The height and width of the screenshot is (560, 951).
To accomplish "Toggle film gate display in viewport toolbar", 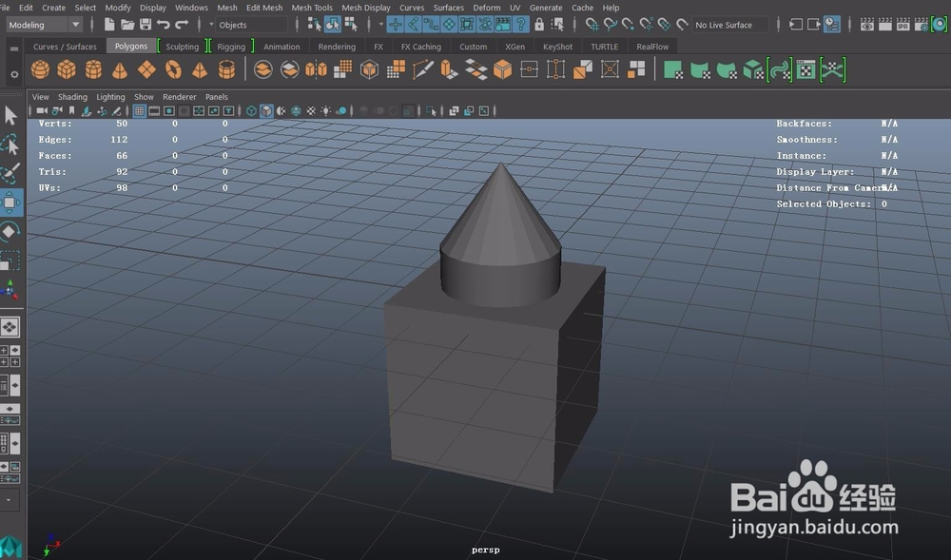I will tap(155, 111).
